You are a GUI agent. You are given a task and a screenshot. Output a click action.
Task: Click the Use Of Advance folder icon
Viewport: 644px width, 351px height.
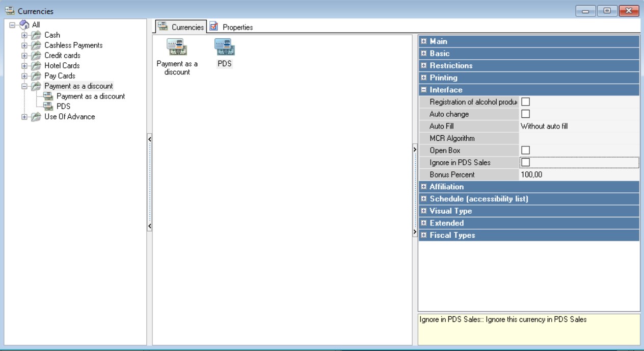36,117
